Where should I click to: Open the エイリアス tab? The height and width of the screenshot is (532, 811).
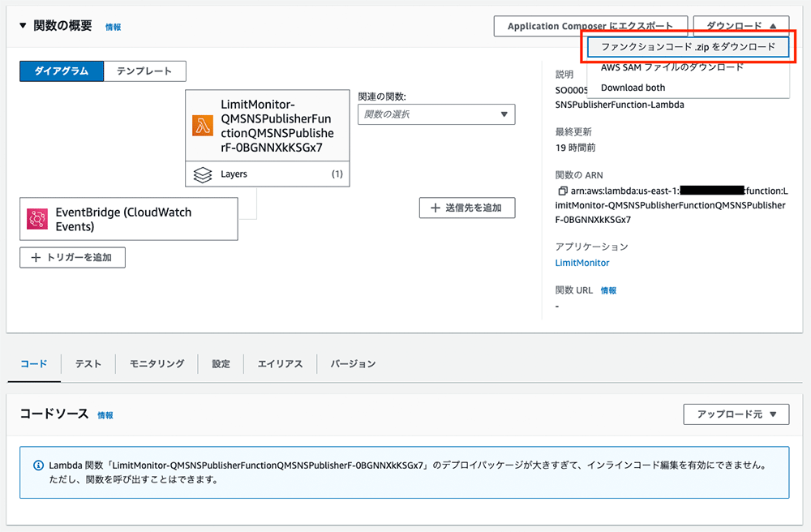coord(280,364)
